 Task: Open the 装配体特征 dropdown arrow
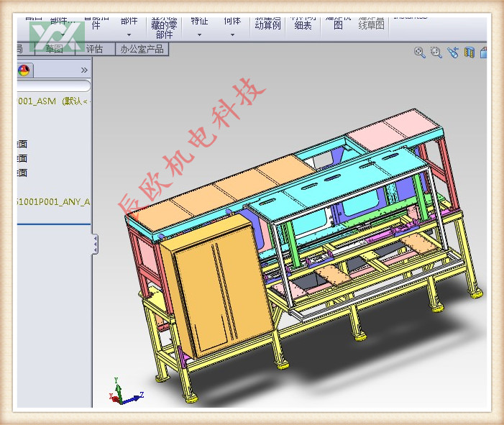point(199,35)
